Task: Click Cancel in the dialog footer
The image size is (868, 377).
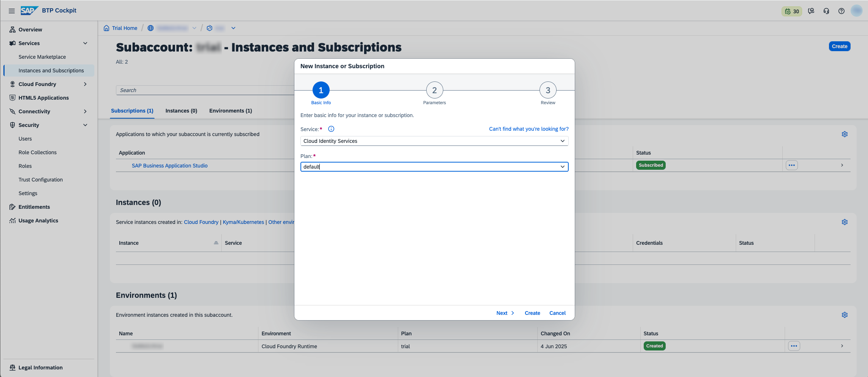Action: coord(557,313)
